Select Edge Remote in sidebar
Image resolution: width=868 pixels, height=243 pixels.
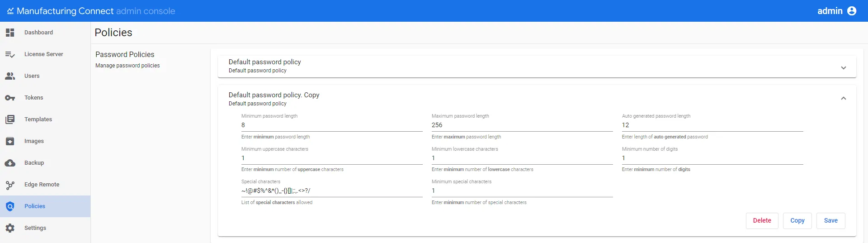(45, 185)
